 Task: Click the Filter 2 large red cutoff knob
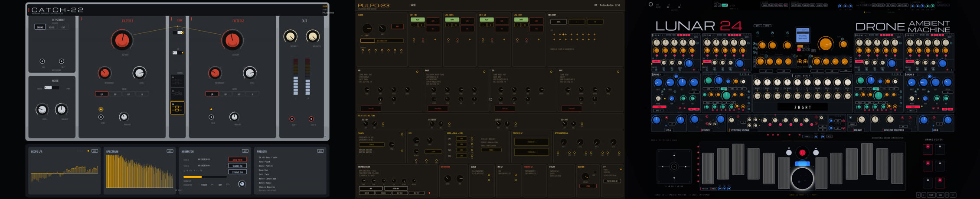coord(232,40)
